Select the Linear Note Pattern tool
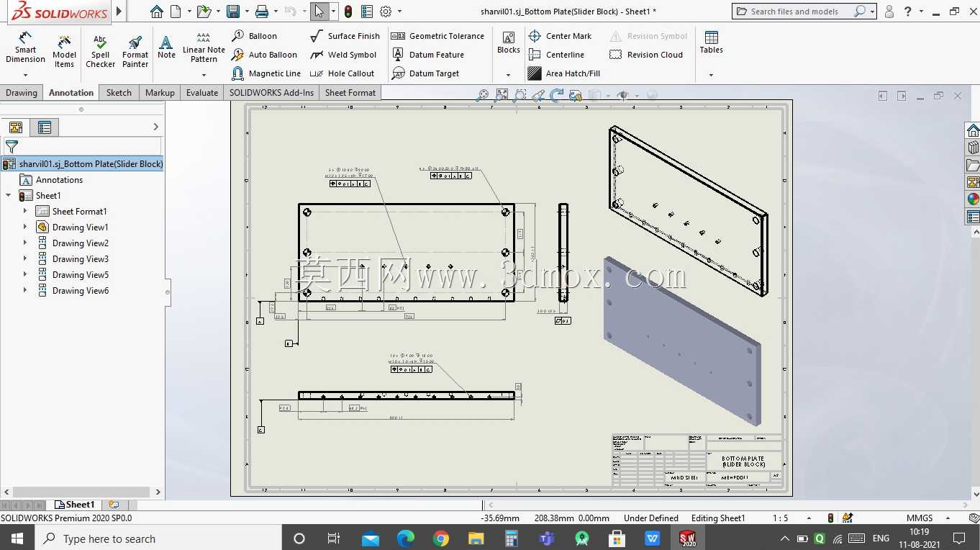 point(204,48)
